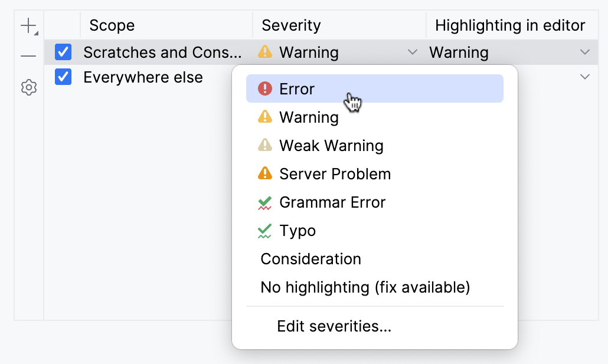Click the remove scope minus icon

pos(28,56)
